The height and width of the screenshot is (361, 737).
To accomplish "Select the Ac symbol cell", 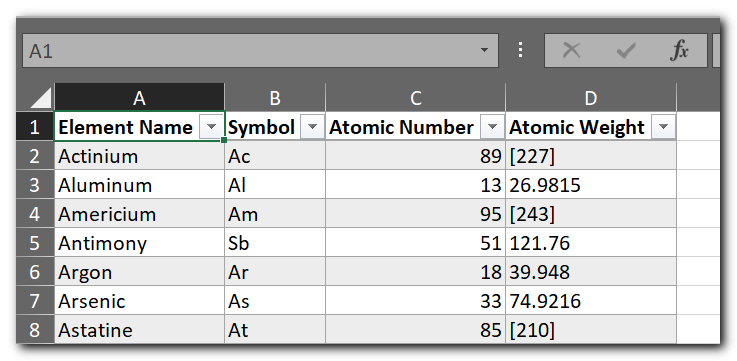I will (x=275, y=156).
